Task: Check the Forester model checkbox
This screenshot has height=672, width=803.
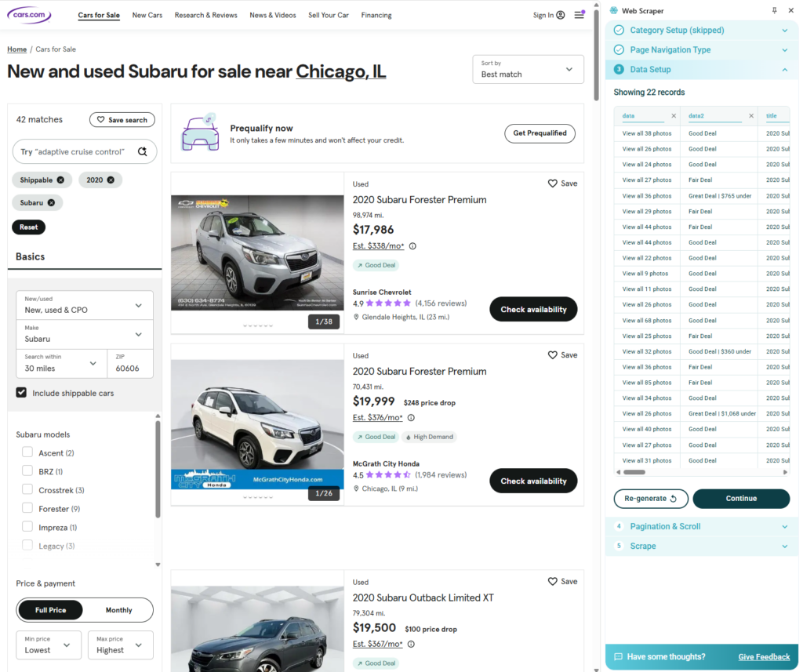Action: [x=27, y=509]
